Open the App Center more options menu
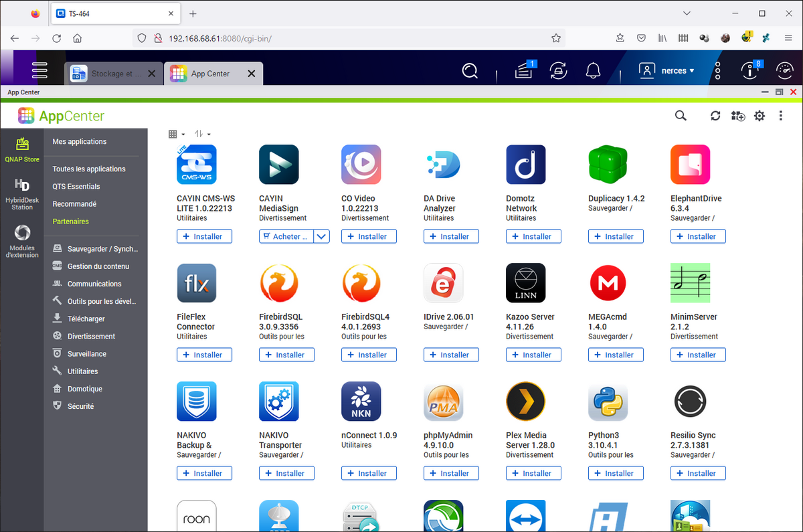 click(781, 116)
